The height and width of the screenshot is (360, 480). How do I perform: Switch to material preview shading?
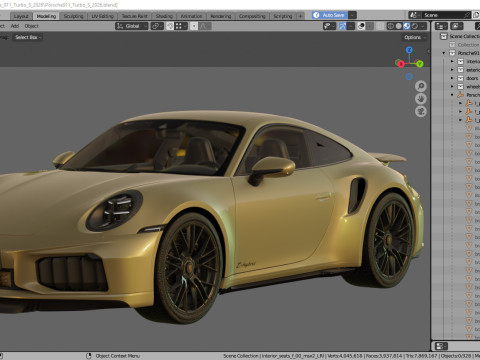click(x=406, y=26)
